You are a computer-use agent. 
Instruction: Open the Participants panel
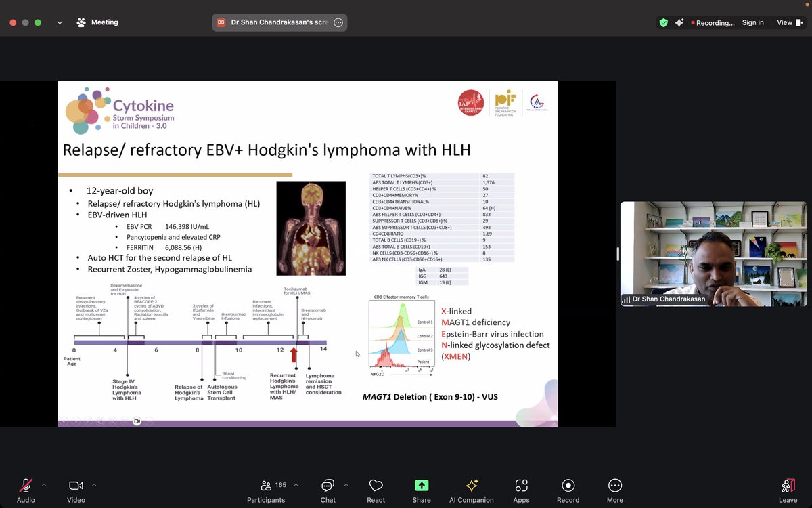point(266,491)
